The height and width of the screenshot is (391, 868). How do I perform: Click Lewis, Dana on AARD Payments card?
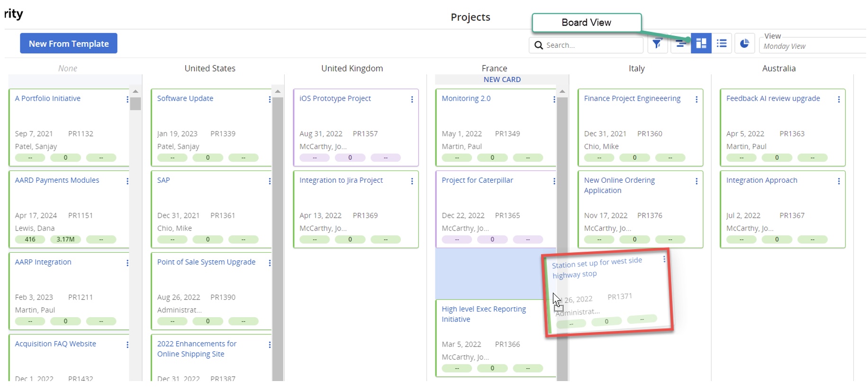35,228
